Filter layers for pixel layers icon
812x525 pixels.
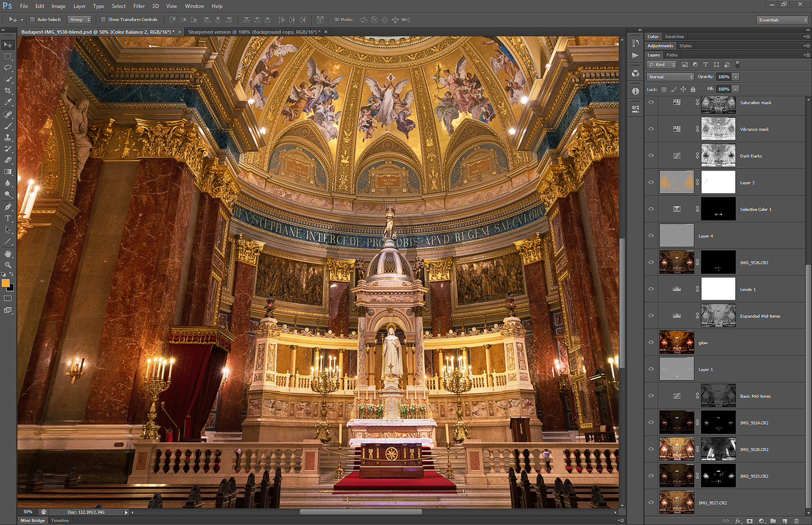[685, 65]
